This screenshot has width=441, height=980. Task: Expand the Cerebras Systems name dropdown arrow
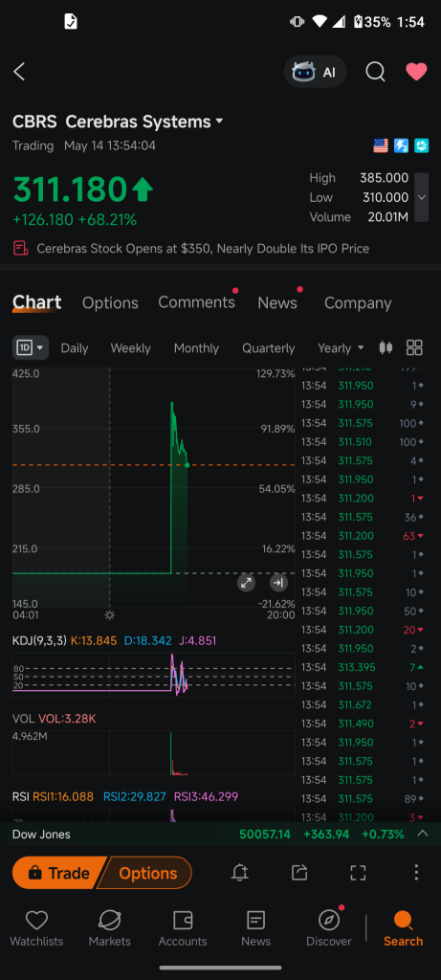(219, 122)
